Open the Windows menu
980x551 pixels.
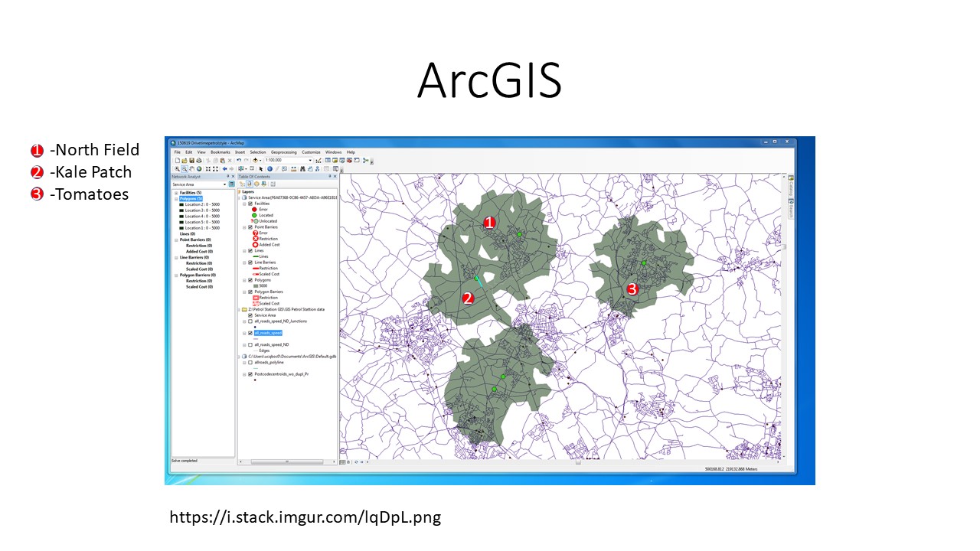coord(333,152)
